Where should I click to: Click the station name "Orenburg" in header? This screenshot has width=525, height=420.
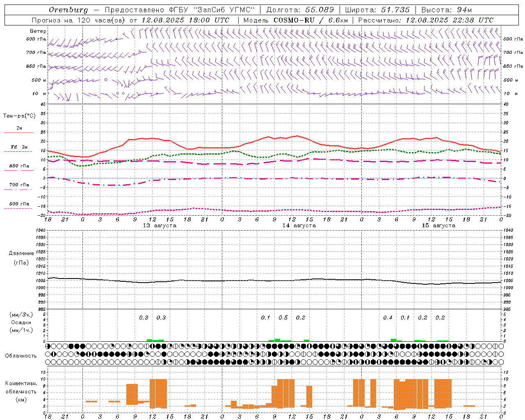pyautogui.click(x=68, y=10)
